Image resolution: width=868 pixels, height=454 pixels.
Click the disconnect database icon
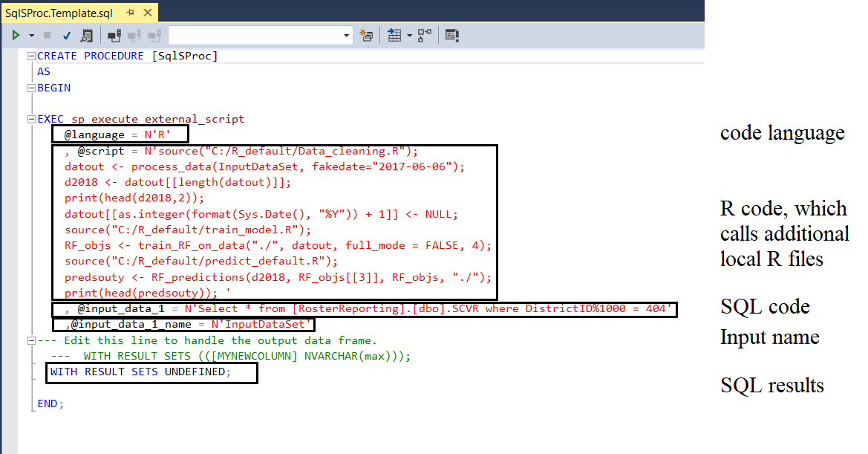134,35
